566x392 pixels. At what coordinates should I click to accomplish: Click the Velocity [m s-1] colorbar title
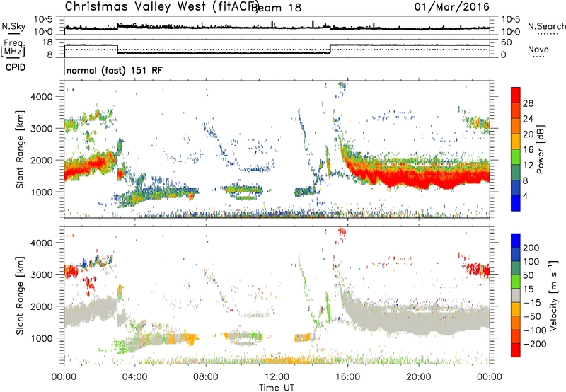click(553, 295)
